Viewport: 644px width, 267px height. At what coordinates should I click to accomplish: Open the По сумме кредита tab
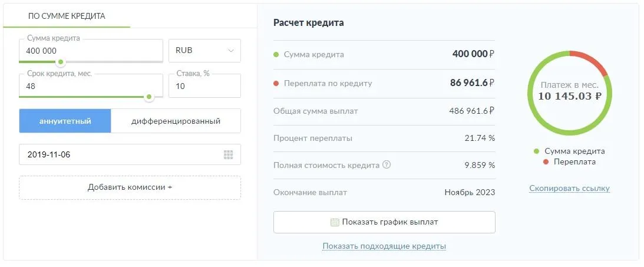pos(67,16)
